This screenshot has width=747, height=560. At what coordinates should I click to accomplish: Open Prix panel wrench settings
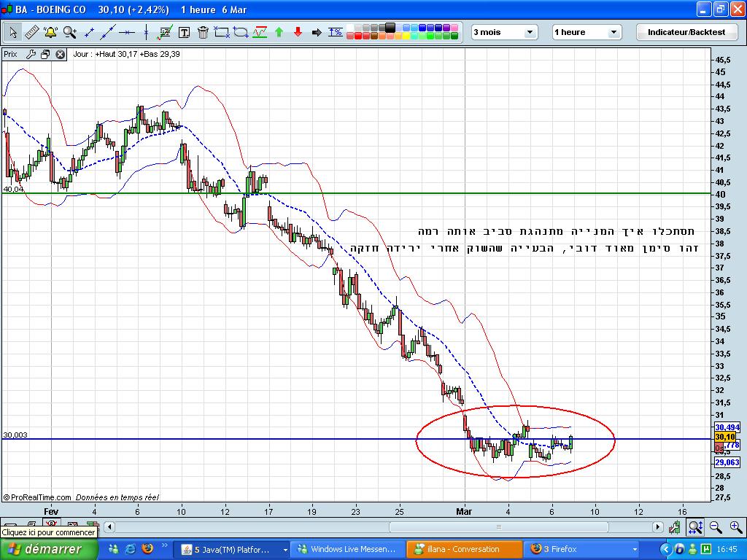click(x=31, y=54)
